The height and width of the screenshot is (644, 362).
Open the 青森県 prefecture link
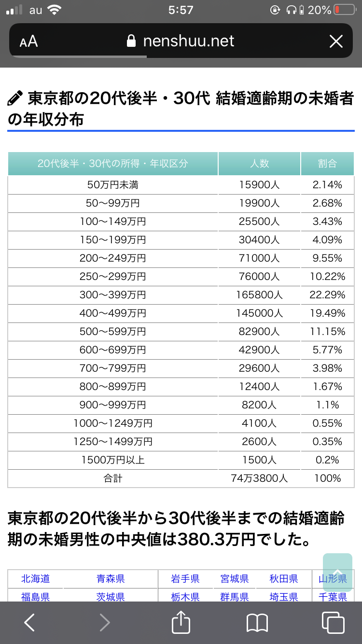[111, 578]
